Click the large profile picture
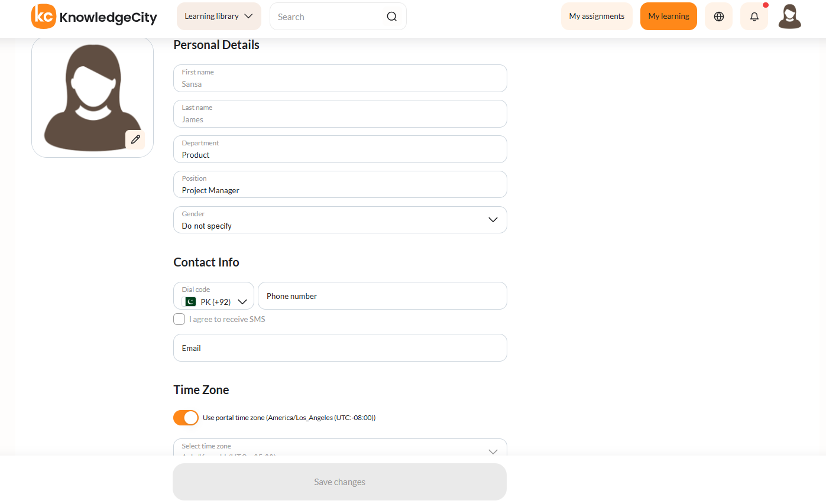 click(x=92, y=97)
